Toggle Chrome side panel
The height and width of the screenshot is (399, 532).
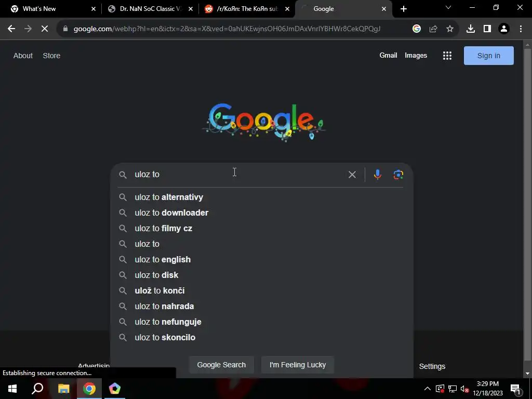pos(487,29)
